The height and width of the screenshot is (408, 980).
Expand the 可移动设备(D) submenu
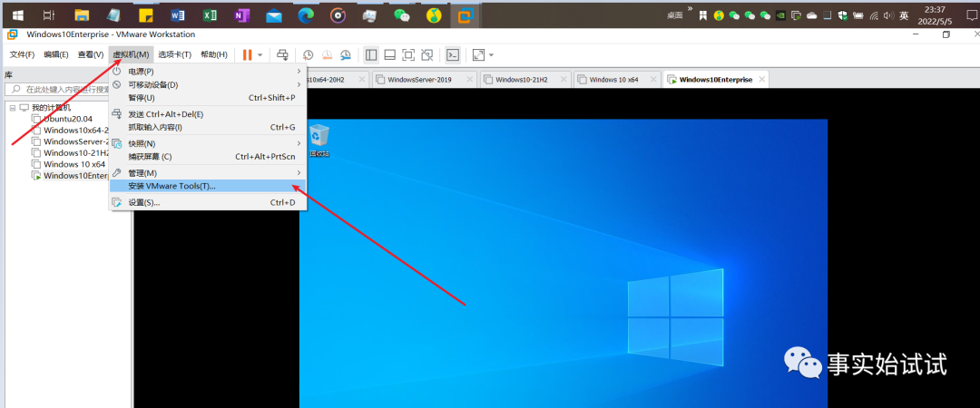(208, 84)
